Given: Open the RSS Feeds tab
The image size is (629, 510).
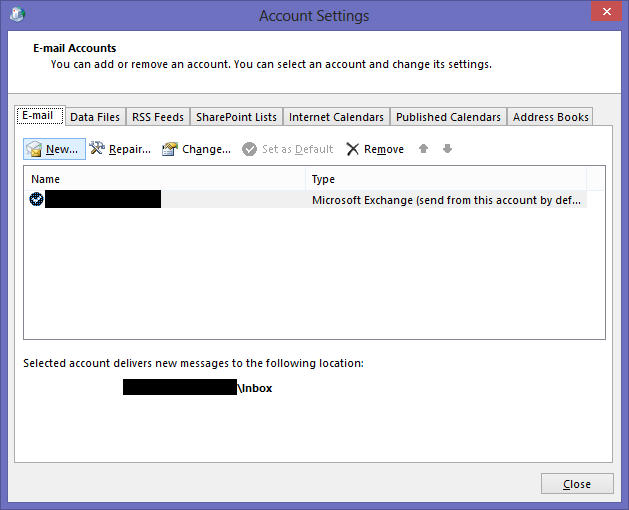Looking at the screenshot, I should click(158, 117).
